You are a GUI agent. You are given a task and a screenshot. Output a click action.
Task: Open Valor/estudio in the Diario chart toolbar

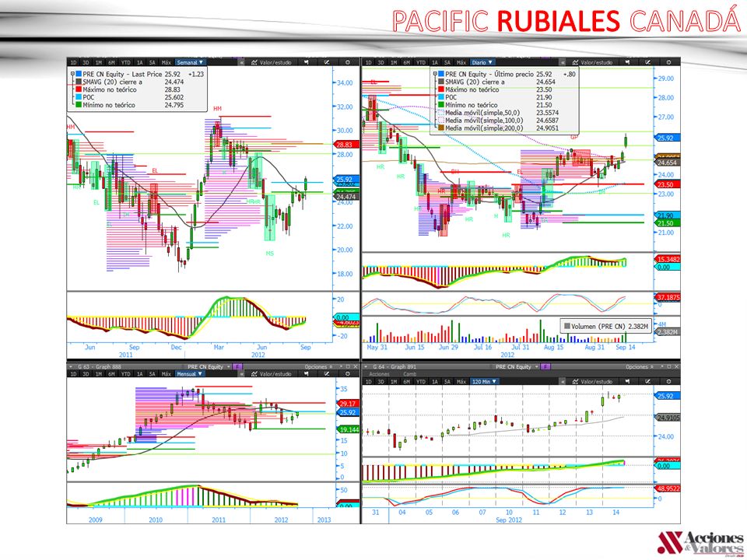(592, 62)
